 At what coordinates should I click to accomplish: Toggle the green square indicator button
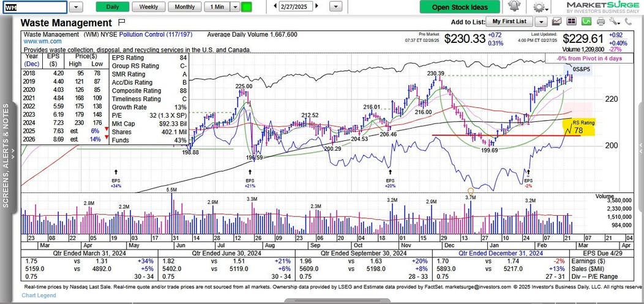click(x=247, y=7)
